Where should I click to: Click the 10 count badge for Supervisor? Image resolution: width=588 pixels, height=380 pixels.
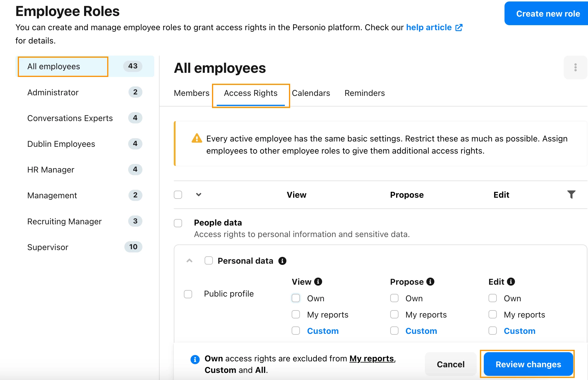[x=133, y=247]
